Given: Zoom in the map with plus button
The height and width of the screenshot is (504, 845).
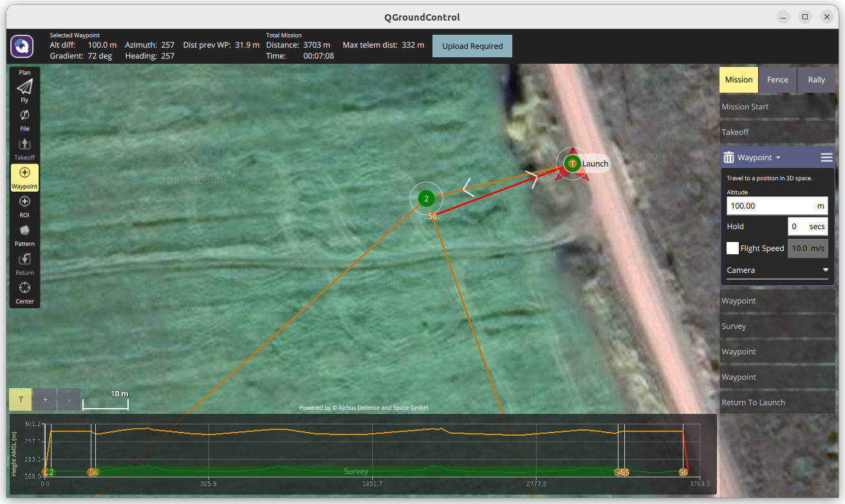Looking at the screenshot, I should point(45,400).
